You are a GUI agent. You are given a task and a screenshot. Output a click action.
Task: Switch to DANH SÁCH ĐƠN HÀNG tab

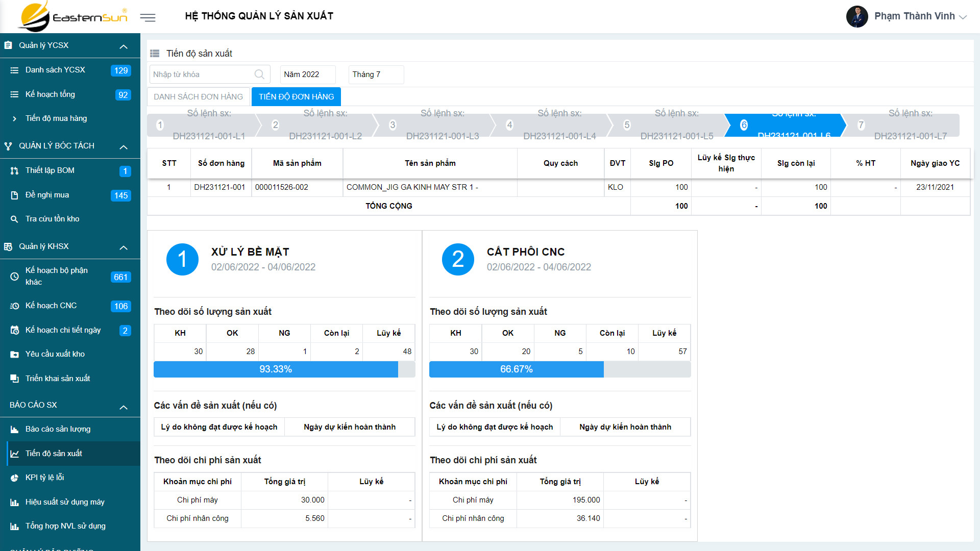[x=199, y=96]
